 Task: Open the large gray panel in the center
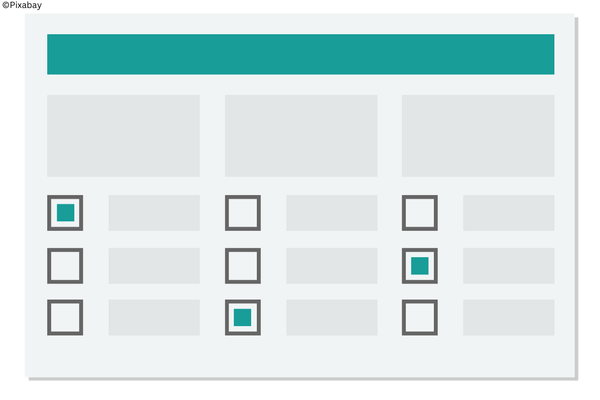pos(301,136)
